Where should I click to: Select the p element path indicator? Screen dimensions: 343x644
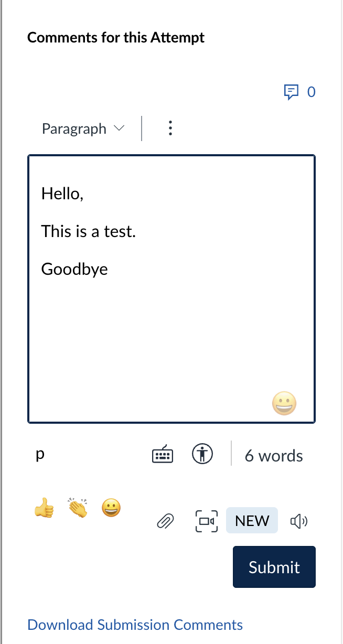click(40, 454)
